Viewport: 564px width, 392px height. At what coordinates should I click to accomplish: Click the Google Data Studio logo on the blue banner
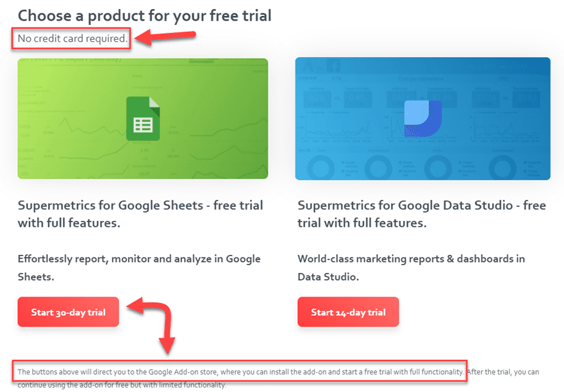click(422, 118)
